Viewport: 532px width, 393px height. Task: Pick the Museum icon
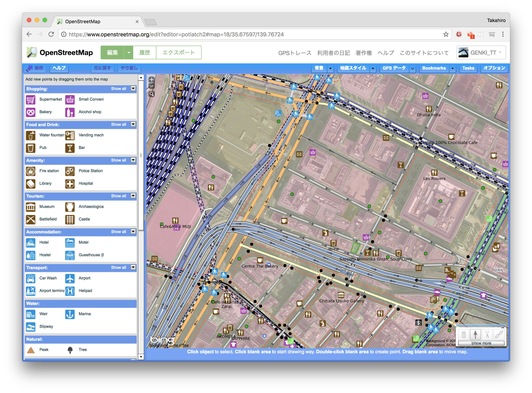click(x=31, y=207)
